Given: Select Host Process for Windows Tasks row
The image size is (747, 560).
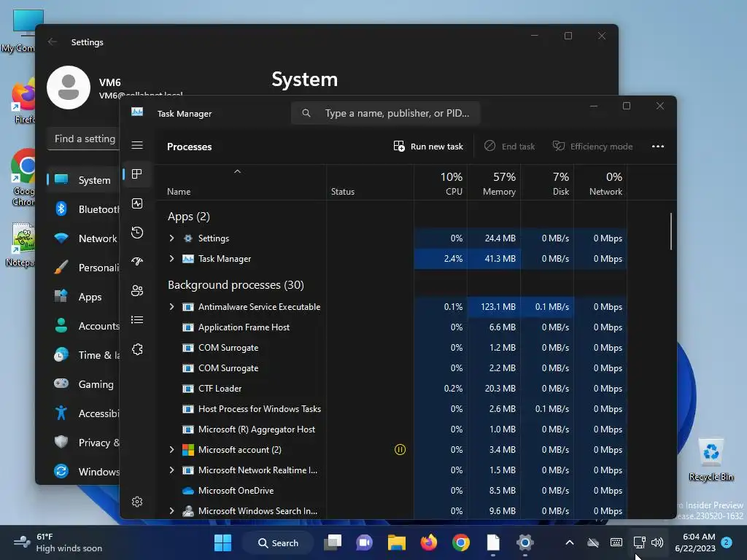Looking at the screenshot, I should click(392, 409).
